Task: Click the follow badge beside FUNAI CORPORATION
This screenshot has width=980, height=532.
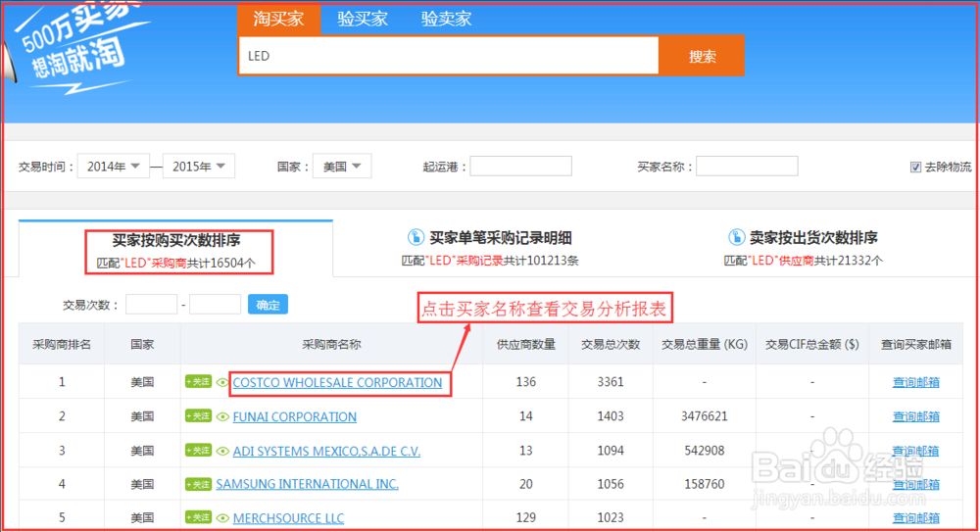Action: [x=198, y=415]
